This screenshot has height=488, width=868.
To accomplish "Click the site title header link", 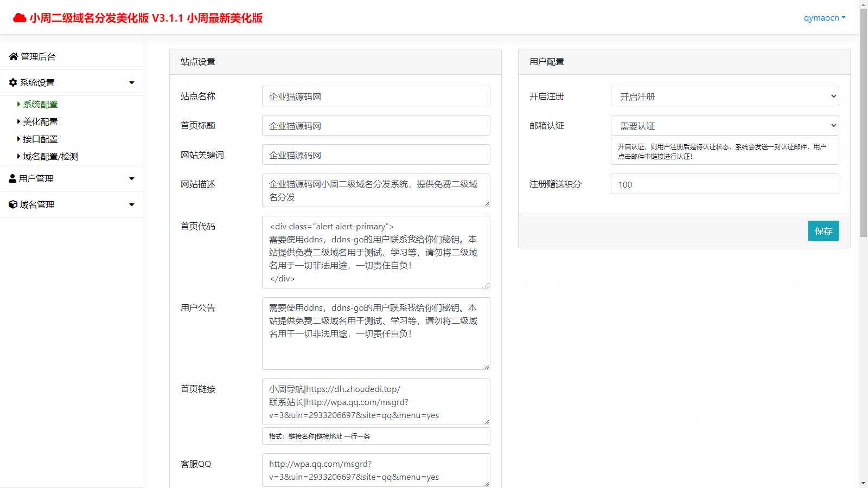I will pyautogui.click(x=146, y=18).
